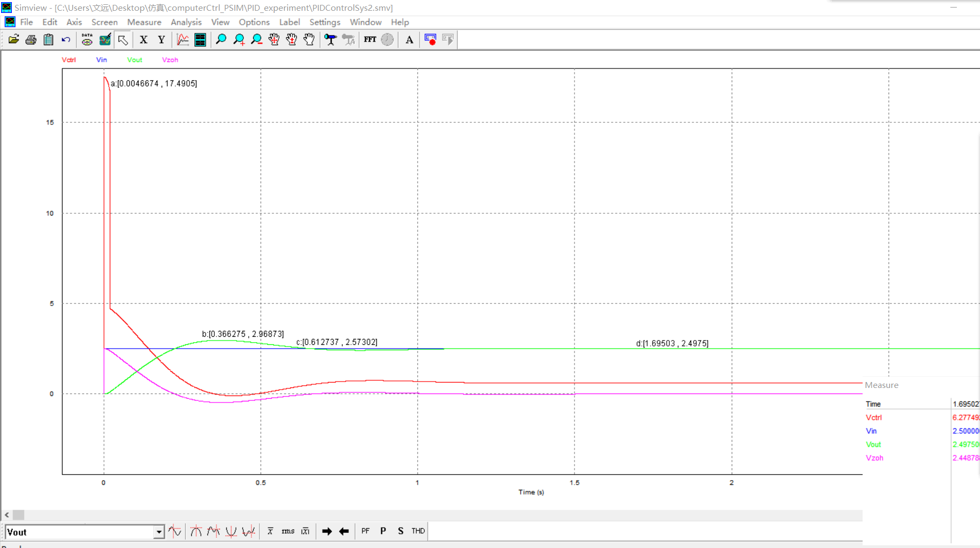Click the text label A tool
Screen dimensions: 980x548
(409, 39)
